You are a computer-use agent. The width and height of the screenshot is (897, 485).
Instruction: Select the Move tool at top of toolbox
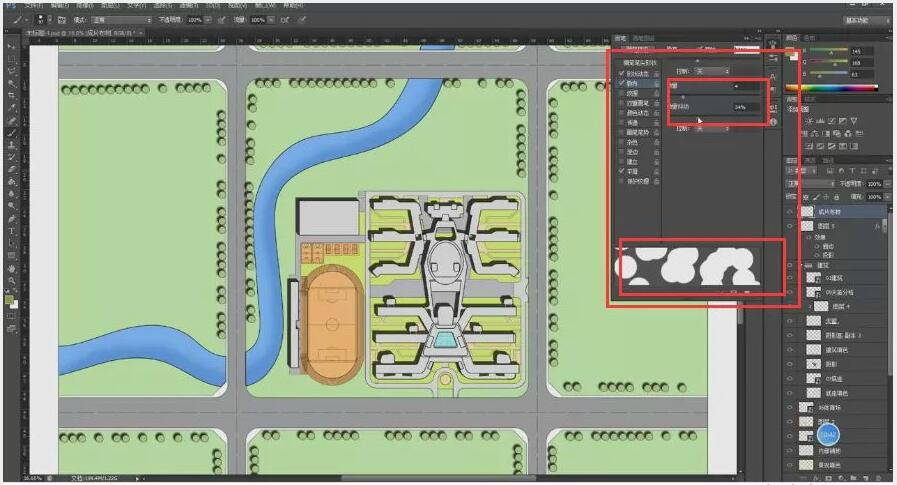11,47
